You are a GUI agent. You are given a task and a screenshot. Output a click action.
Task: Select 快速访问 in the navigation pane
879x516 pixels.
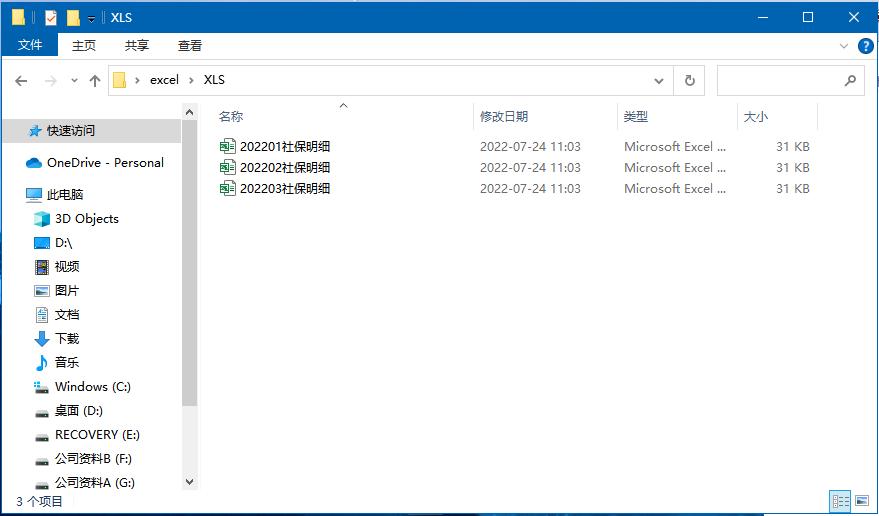click(92, 131)
